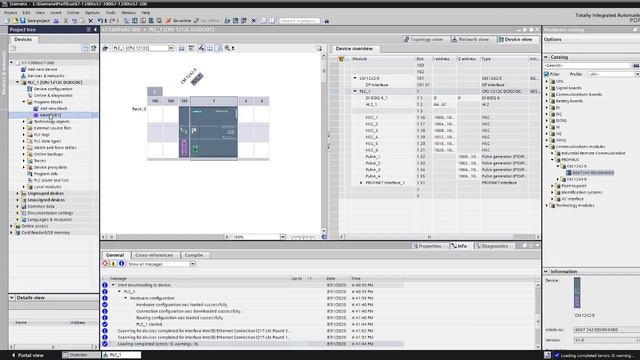Click the Show module labels icon in device toolbar

[x=202, y=48]
